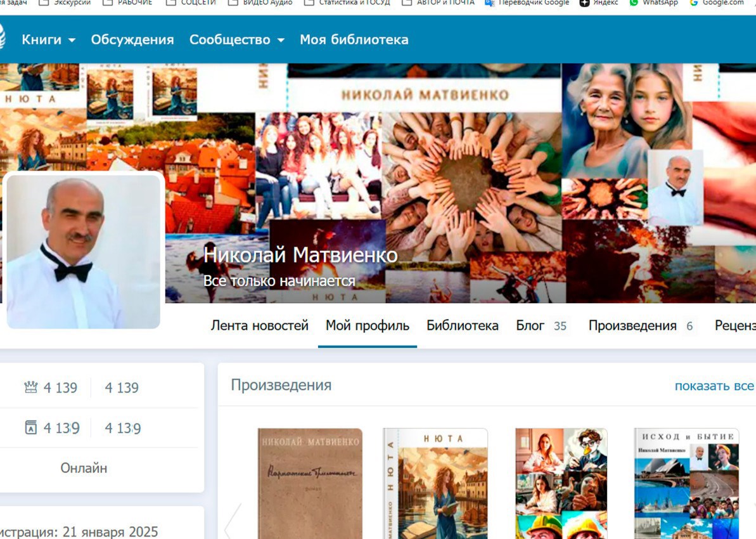The width and height of the screenshot is (756, 539).
Task: Open the Google.com bookmark
Action: 717,3
